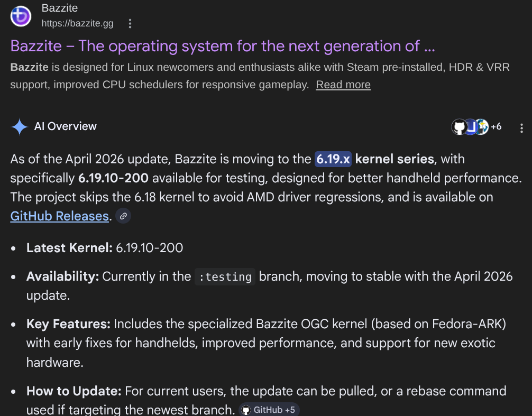Image resolution: width=532 pixels, height=416 pixels.
Task: Click the AI Overview sparkle icon
Action: pos(20,126)
